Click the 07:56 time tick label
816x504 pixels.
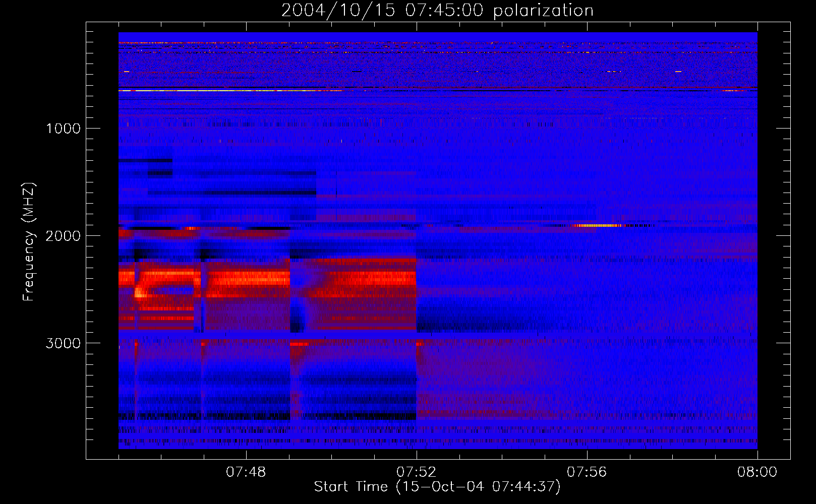(587, 472)
